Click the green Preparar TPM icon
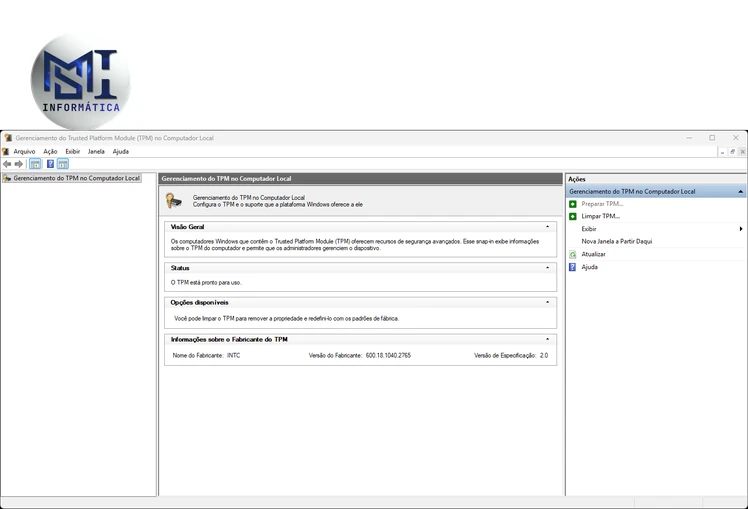The width and height of the screenshot is (748, 509). point(573,204)
